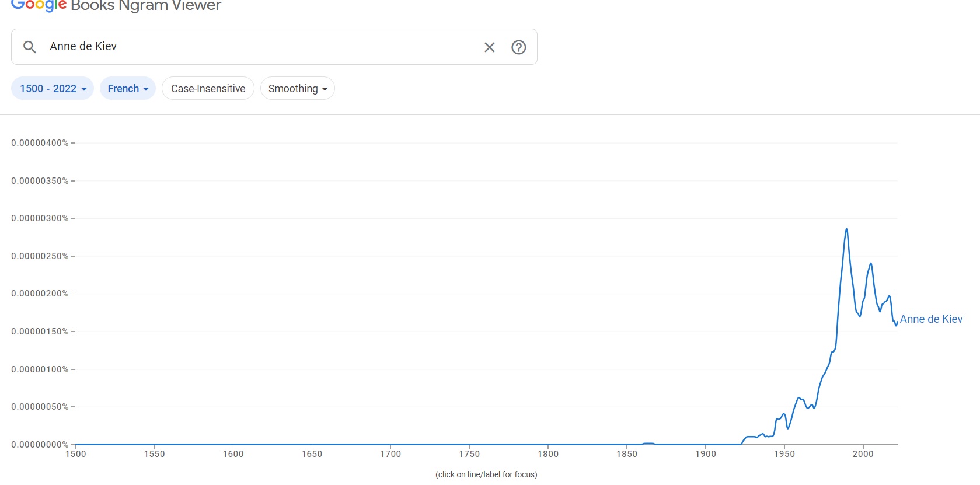
Task: Open the help question mark icon
Action: (x=518, y=47)
